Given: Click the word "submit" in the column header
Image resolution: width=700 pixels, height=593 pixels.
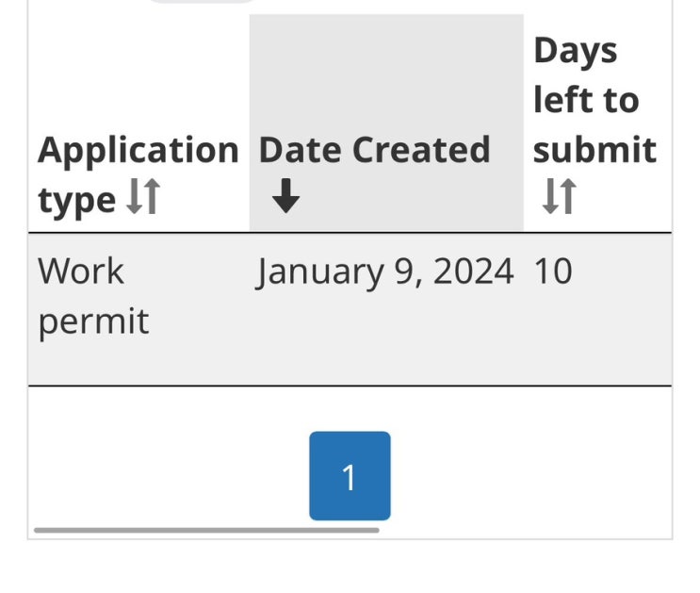Looking at the screenshot, I should click(x=594, y=150).
